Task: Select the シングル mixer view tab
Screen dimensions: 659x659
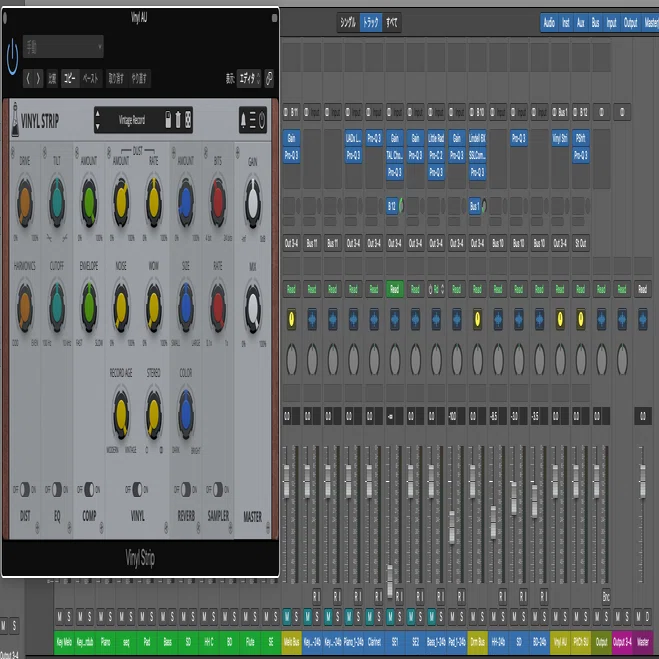Action: click(348, 23)
